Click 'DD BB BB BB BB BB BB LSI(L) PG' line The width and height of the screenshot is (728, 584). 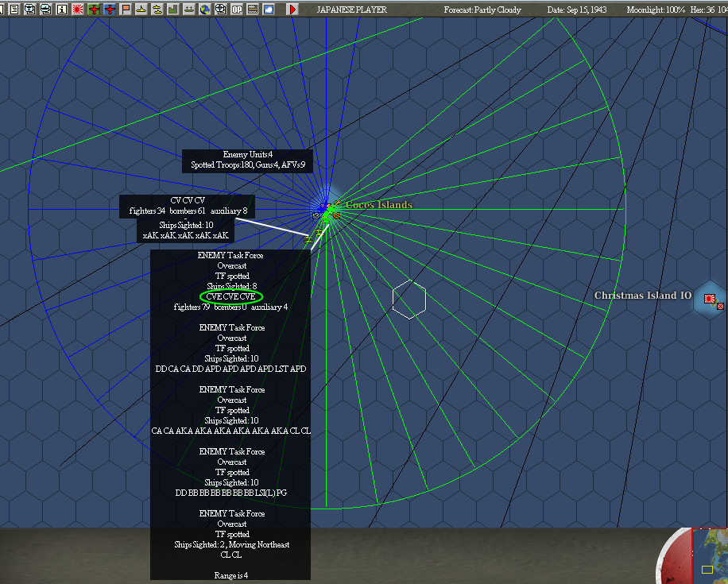pyautogui.click(x=230, y=493)
